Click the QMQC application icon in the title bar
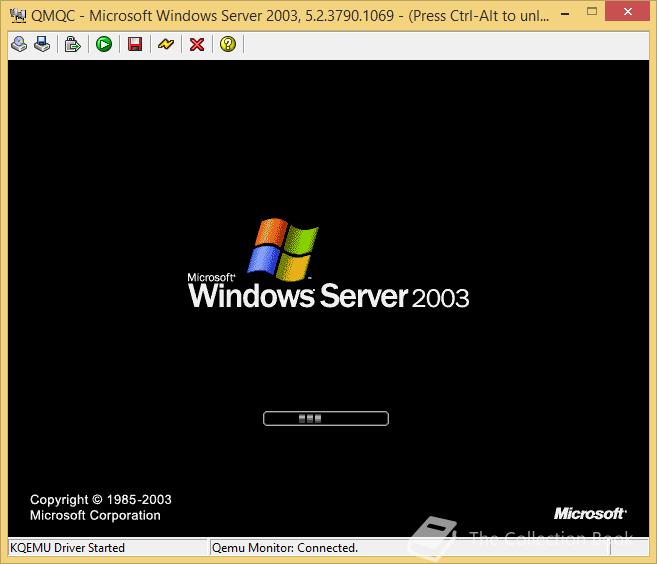Screen dimensions: 657x564 pos(18,16)
